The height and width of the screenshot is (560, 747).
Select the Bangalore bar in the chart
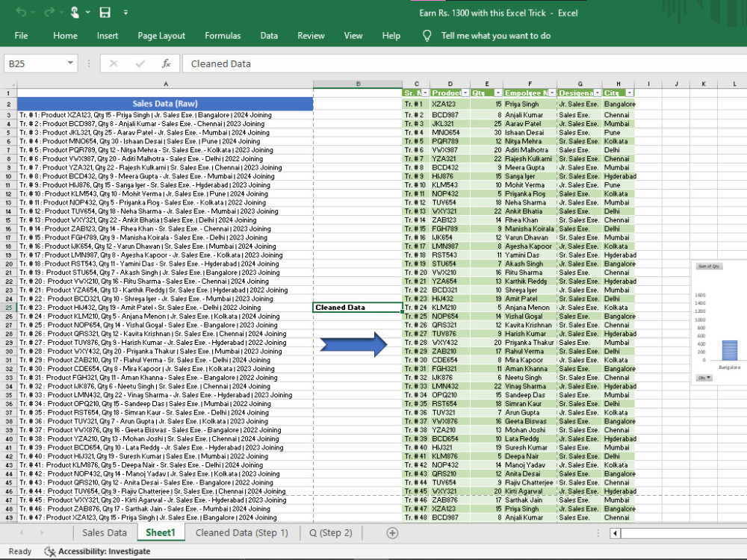pos(730,350)
